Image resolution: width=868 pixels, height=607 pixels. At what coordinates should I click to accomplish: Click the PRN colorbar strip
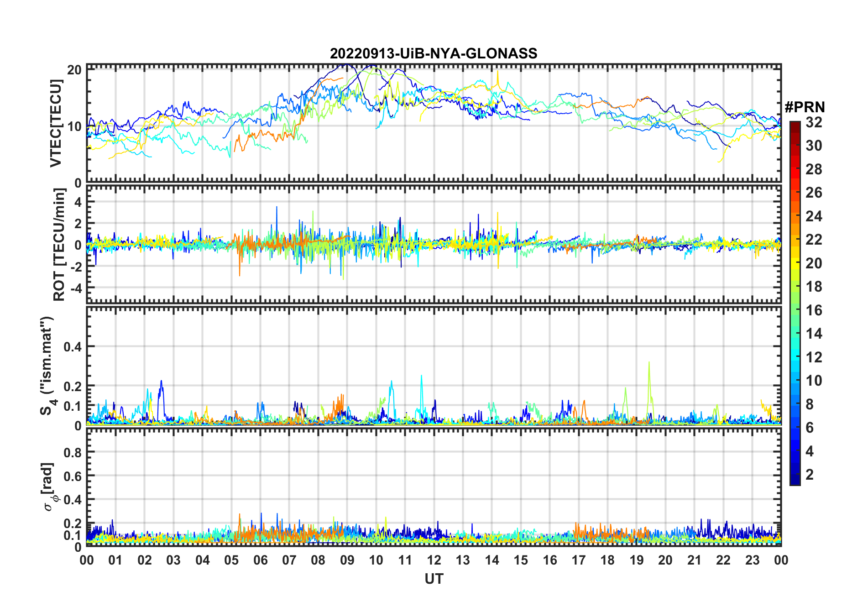pyautogui.click(x=795, y=303)
